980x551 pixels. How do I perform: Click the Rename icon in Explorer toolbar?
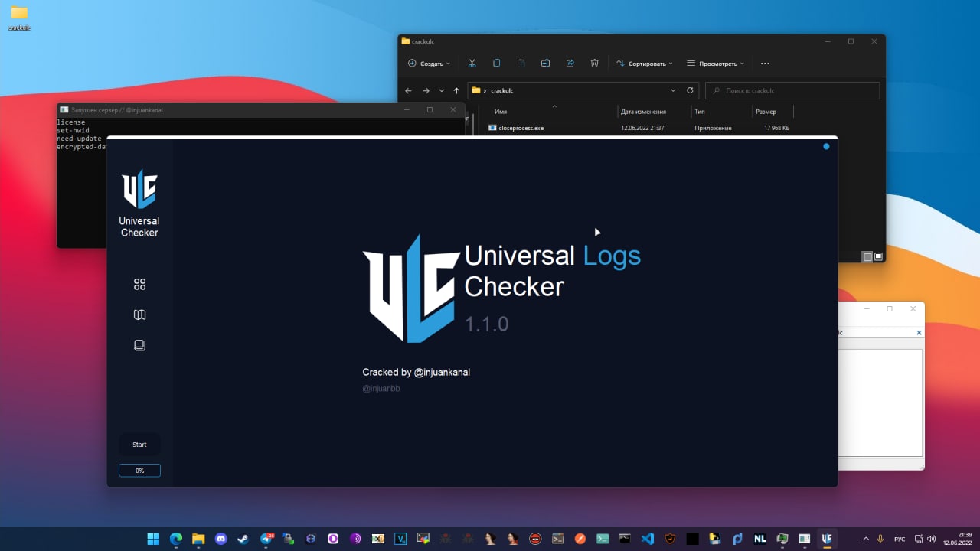(x=545, y=64)
